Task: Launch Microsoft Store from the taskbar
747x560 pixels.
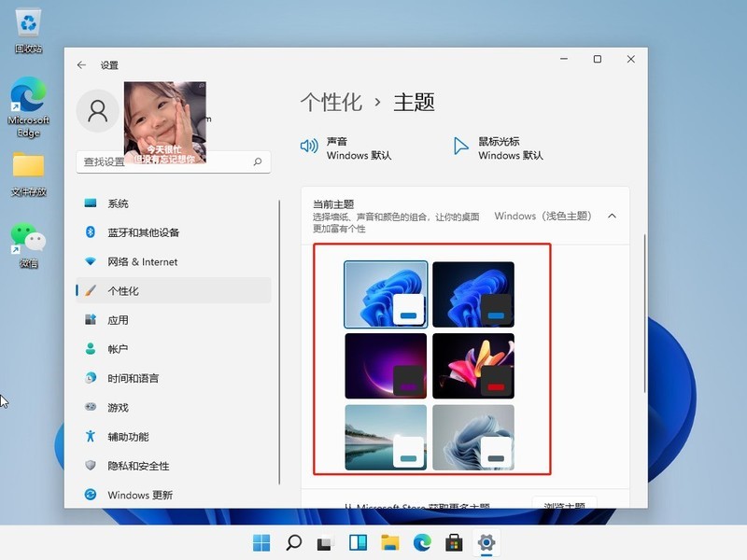Action: pos(455,541)
